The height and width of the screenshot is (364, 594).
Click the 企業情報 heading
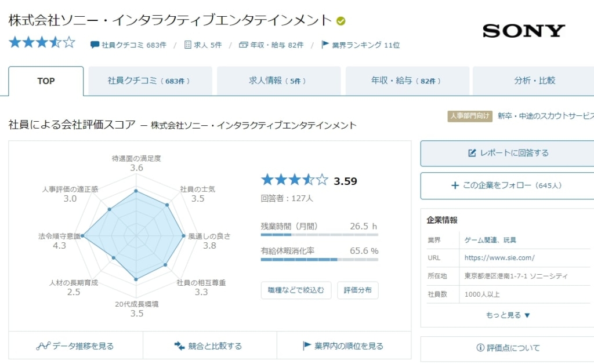pos(442,220)
